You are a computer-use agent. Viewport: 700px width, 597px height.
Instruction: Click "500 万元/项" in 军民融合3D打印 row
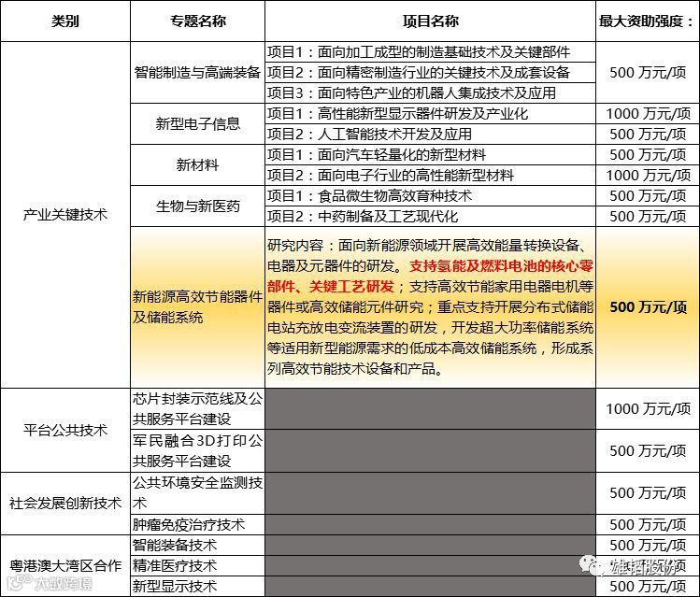point(648,450)
